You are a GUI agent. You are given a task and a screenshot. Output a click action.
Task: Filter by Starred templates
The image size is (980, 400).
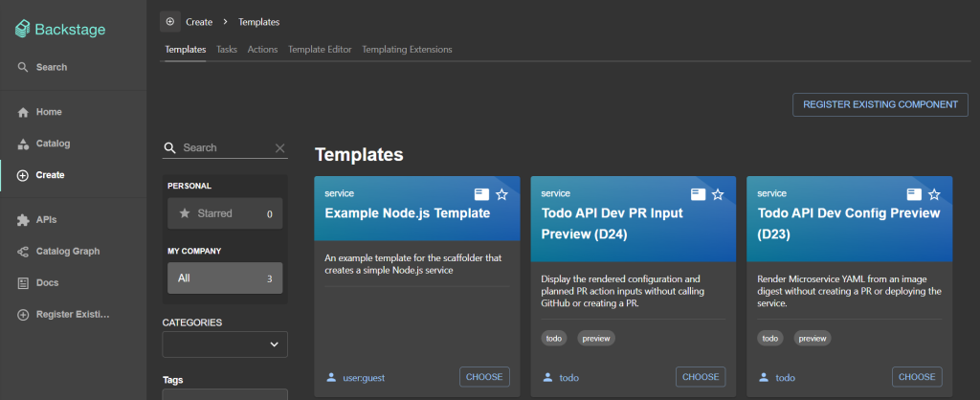225,213
